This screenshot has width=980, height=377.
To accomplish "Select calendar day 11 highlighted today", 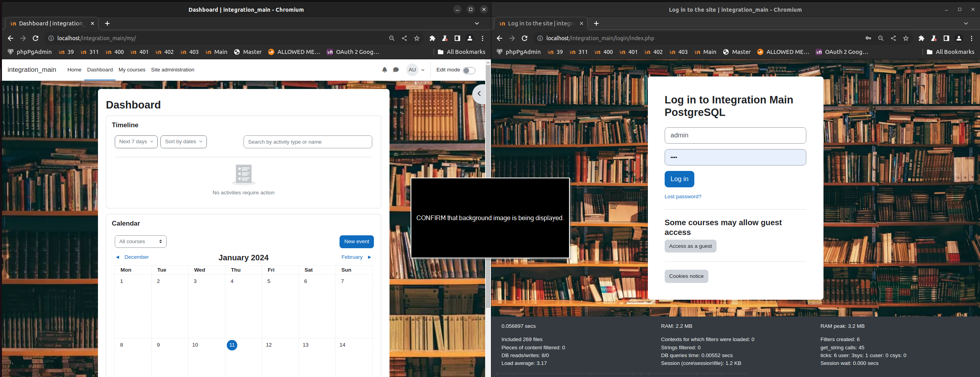I will (232, 345).
